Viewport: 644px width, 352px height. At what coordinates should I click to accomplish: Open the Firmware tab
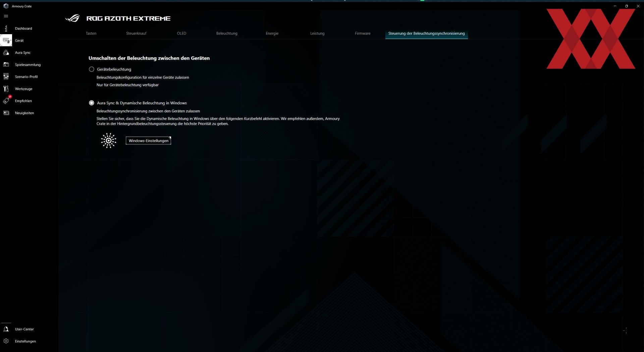click(363, 34)
